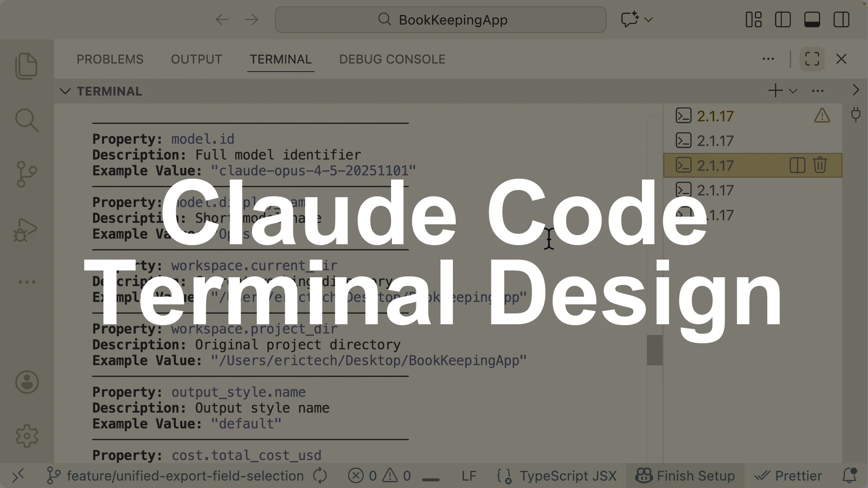Change LF end of line sequence
Viewport: 868px width, 488px height.
469,476
